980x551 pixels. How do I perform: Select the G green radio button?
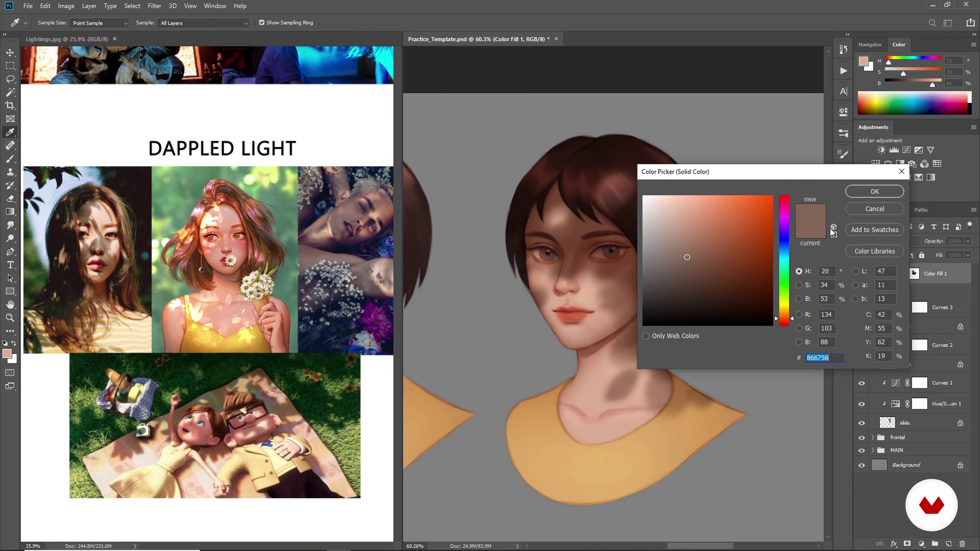(x=799, y=329)
